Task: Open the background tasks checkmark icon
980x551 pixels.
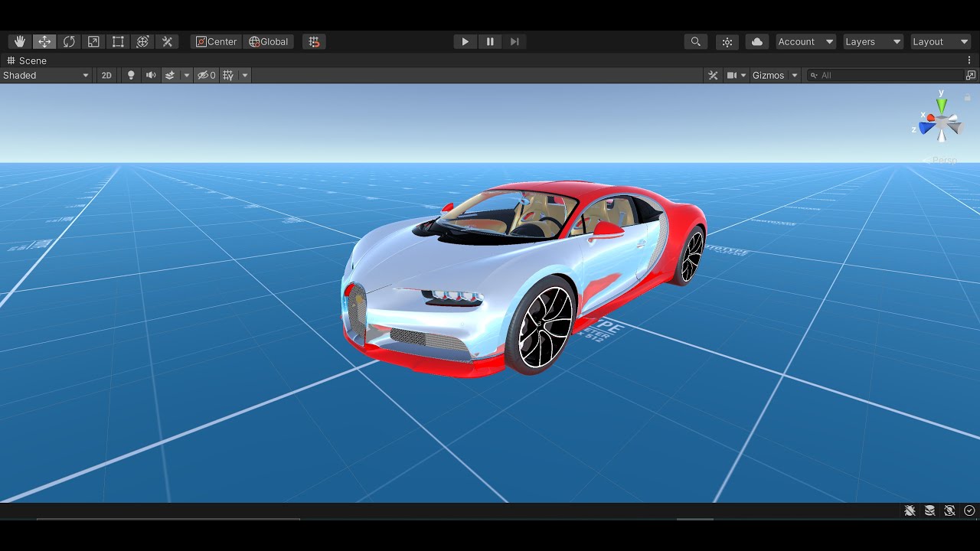Action: [x=969, y=510]
